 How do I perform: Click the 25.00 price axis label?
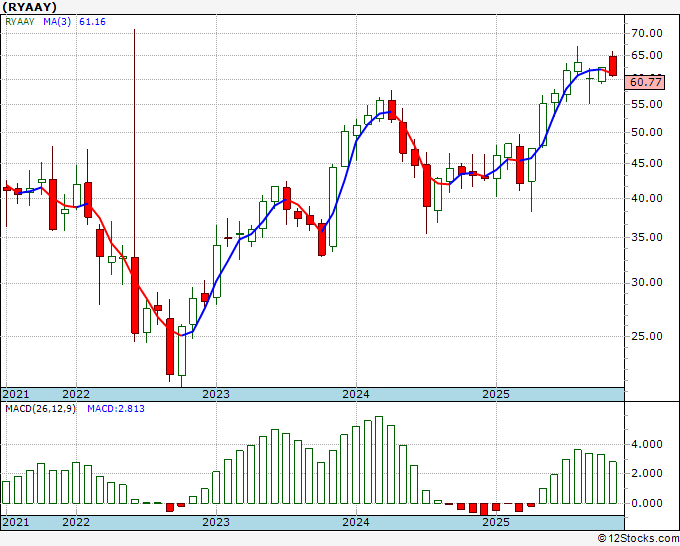tap(647, 336)
